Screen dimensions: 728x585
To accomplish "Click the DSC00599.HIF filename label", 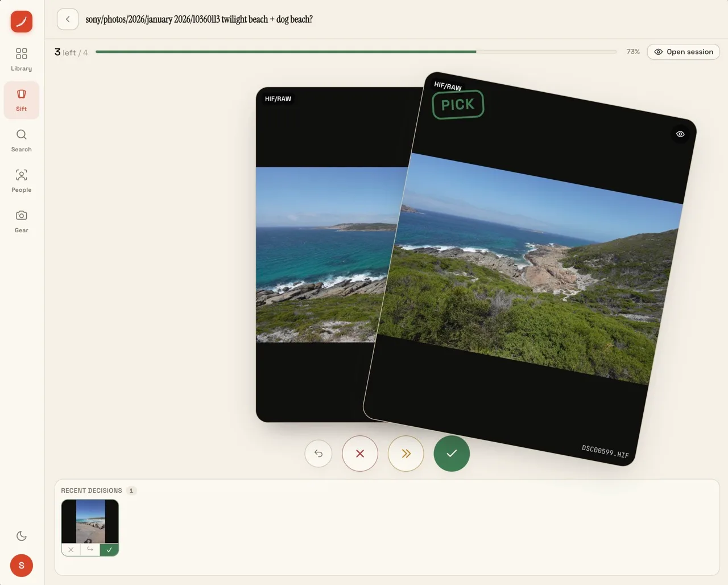I will click(605, 451).
